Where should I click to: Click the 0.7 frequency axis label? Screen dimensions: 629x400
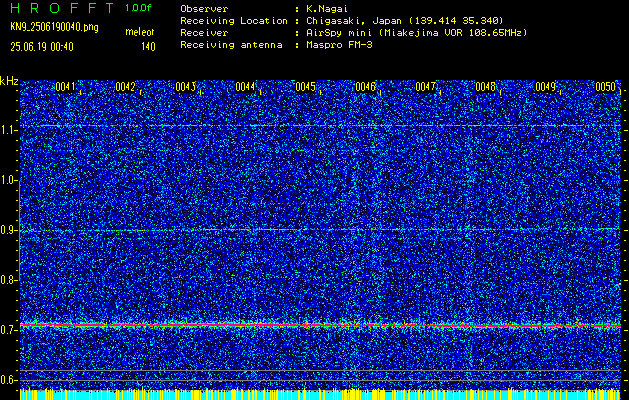pyautogui.click(x=8, y=330)
